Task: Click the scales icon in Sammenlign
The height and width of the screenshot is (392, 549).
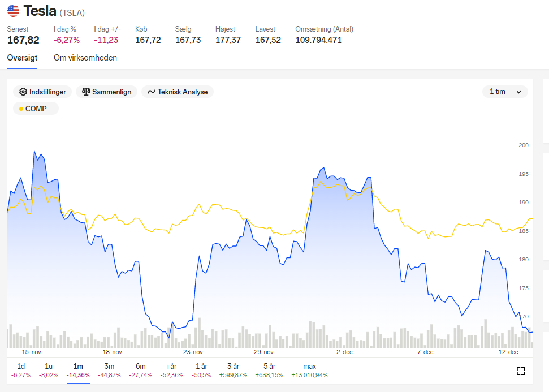Action: tap(86, 92)
